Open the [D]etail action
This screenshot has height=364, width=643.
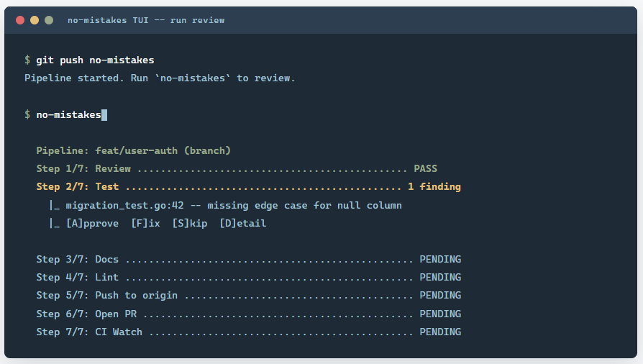click(243, 223)
